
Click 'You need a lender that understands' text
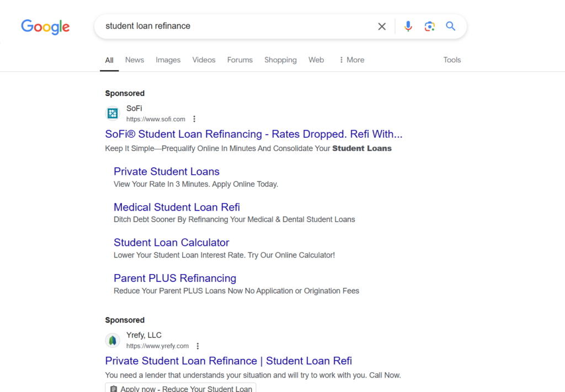[253, 375]
